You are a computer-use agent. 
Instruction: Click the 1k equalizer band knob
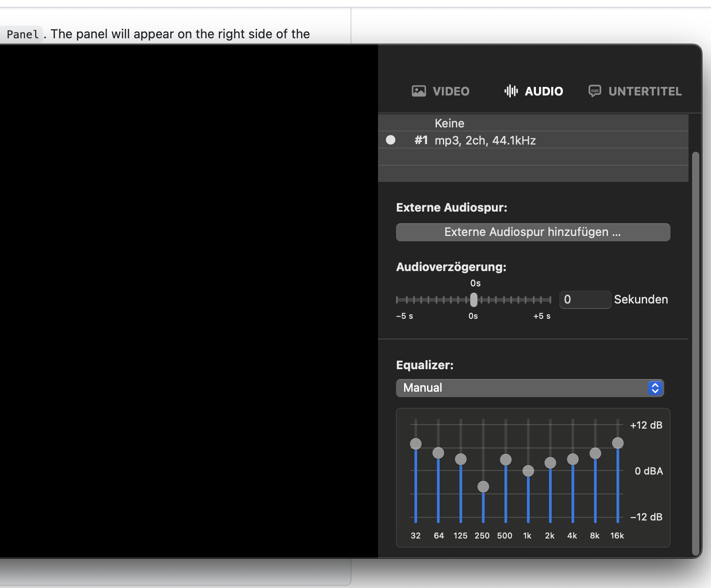tap(528, 471)
